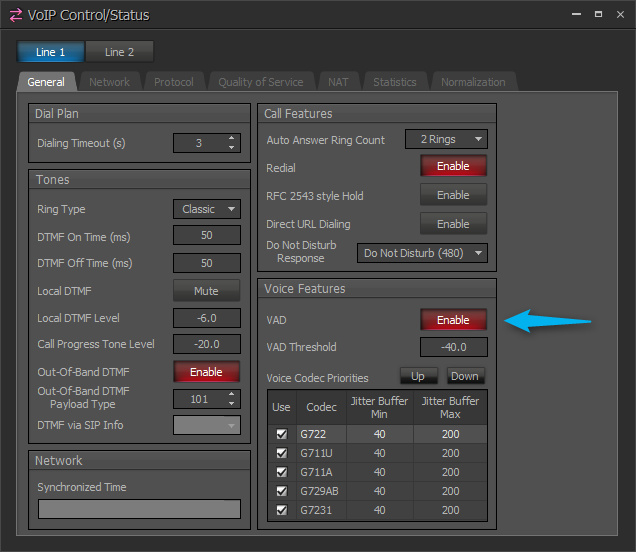The width and height of the screenshot is (636, 552).
Task: Click the Local DTMF Mute button
Action: click(x=206, y=291)
